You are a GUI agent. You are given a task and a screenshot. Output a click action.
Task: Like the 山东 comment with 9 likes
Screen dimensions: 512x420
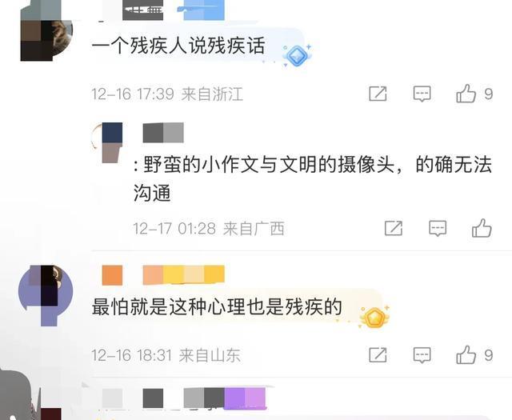click(x=466, y=354)
